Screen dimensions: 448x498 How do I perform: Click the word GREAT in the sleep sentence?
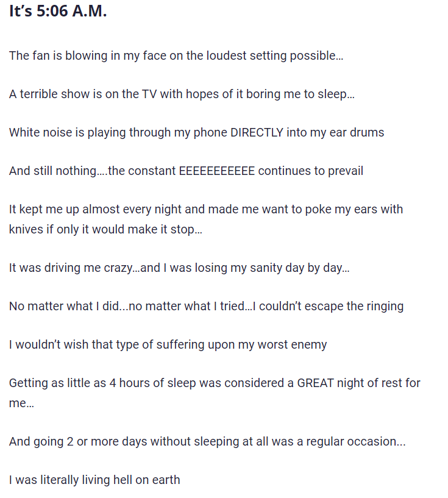pyautogui.click(x=316, y=383)
